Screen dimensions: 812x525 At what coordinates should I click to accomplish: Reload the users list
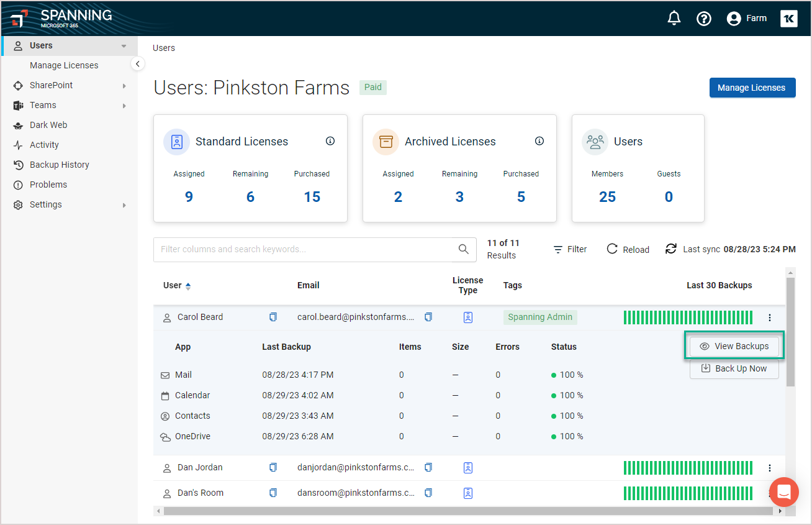[x=628, y=249]
